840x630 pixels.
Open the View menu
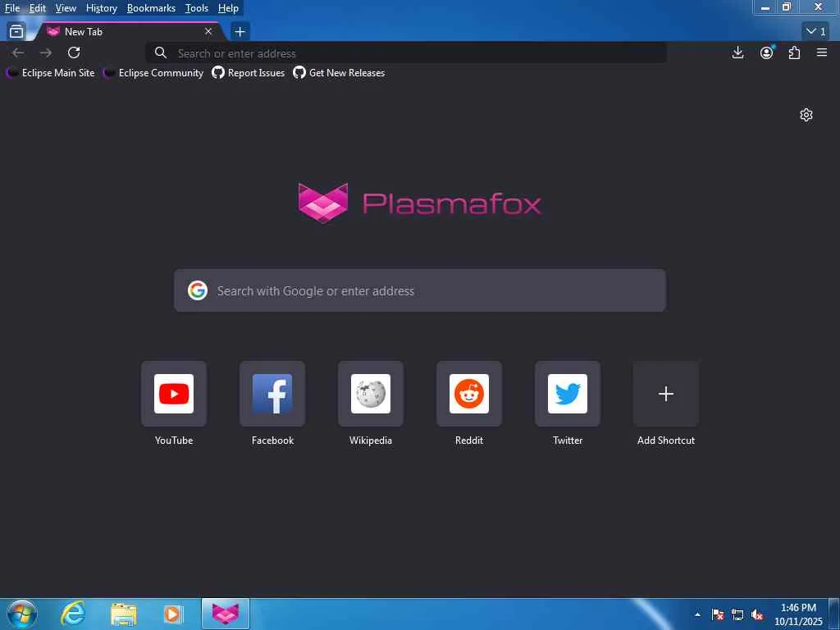(66, 8)
